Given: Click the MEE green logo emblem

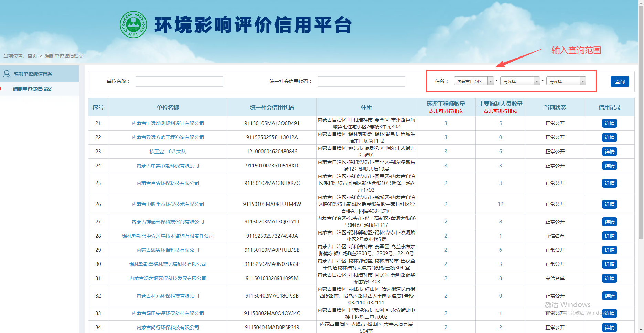Looking at the screenshot, I should point(133,25).
